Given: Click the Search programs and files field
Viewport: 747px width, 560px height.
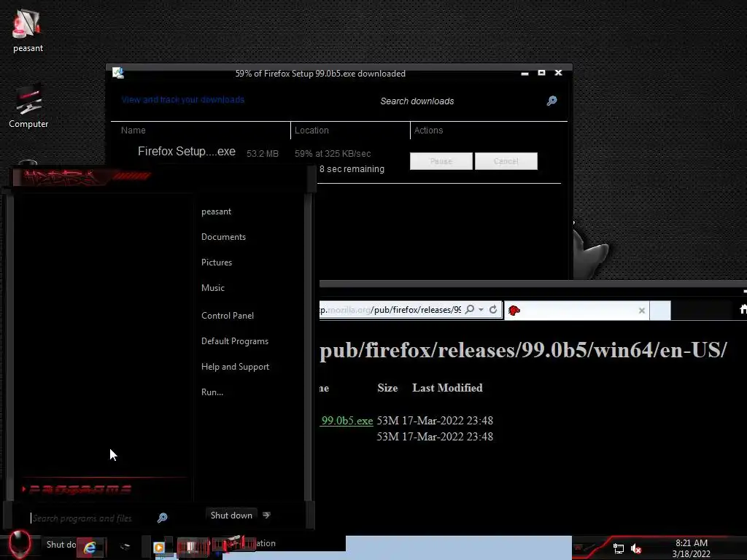Looking at the screenshot, I should point(90,518).
